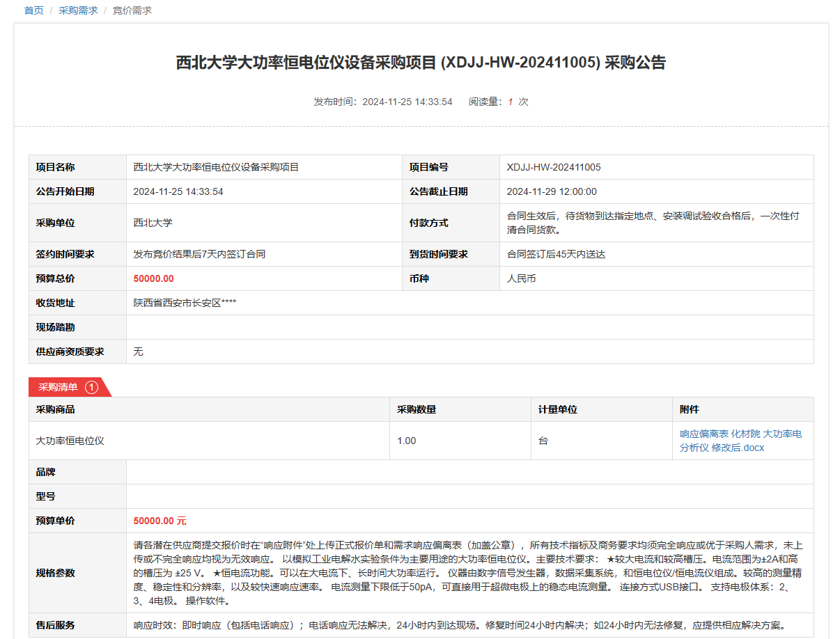Click the 大功率恒电位仪 product cell
The image size is (840, 639).
click(x=70, y=441)
